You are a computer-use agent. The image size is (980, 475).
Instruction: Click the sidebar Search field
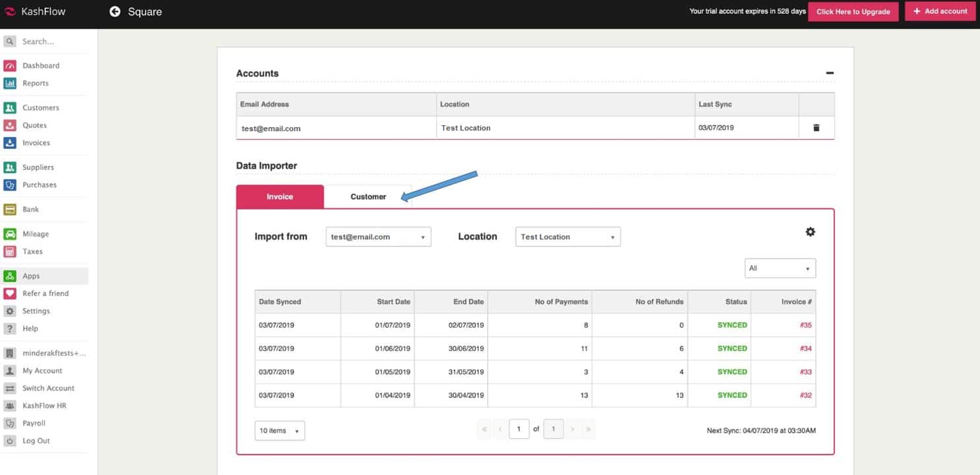click(46, 42)
